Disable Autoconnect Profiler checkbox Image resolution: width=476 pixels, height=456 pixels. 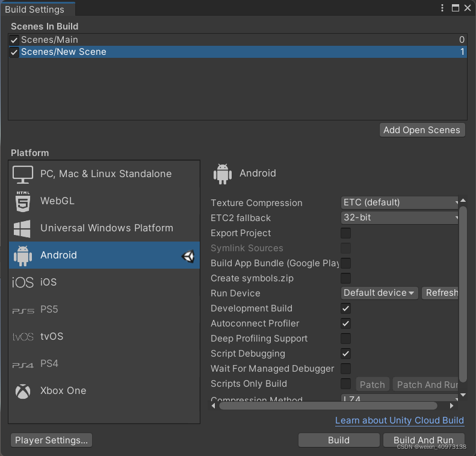click(x=345, y=323)
